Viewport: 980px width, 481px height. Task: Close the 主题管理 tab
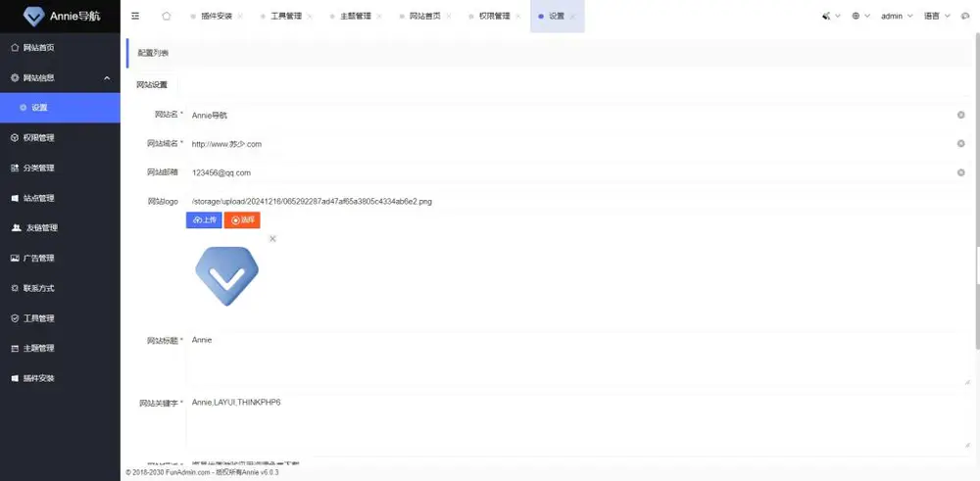click(x=379, y=17)
